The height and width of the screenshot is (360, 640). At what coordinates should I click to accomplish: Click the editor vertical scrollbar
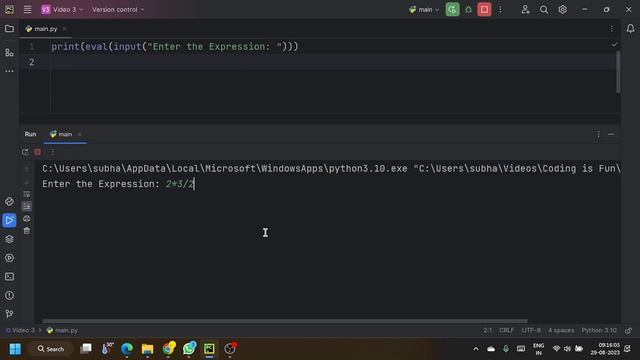pos(618,72)
